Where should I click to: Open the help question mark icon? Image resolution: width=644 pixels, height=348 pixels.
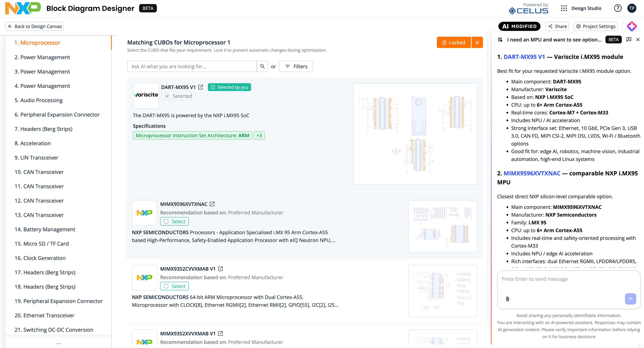coord(618,8)
